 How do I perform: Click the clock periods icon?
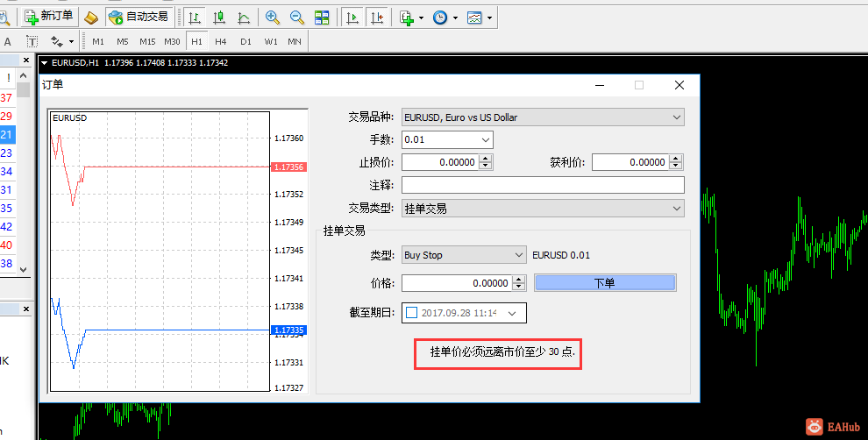[440, 18]
